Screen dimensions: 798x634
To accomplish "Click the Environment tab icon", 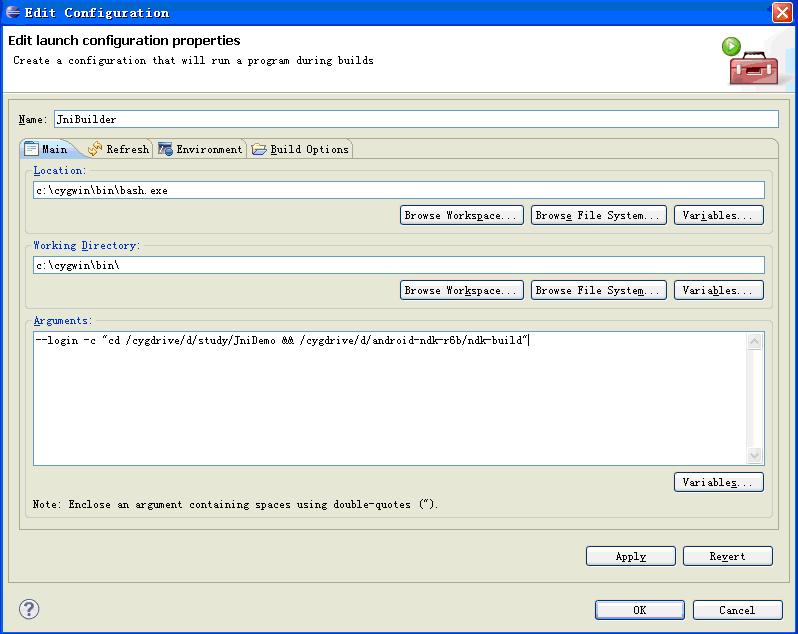I will [x=165, y=149].
